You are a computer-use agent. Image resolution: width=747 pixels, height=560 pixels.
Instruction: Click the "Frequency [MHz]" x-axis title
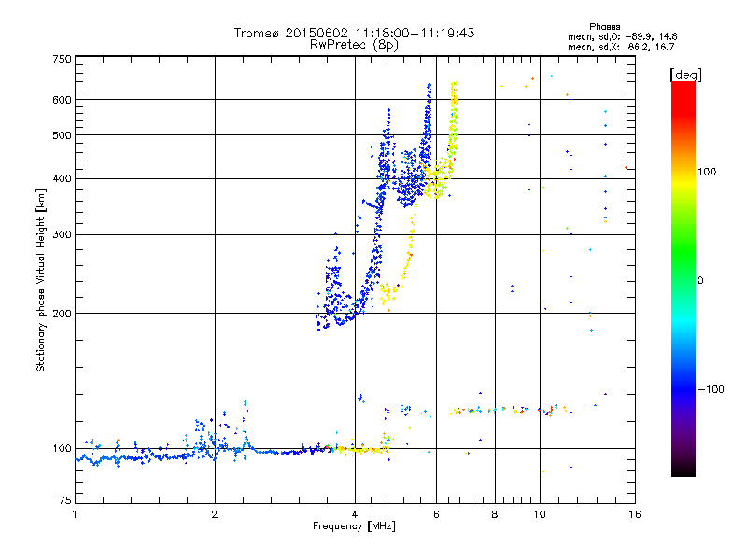pos(354,526)
